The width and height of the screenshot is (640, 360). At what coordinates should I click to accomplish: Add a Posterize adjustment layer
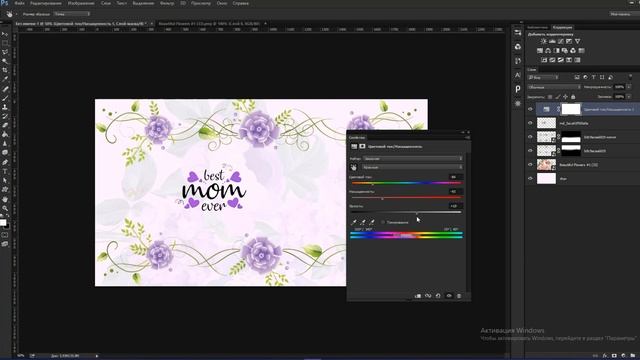552,60
